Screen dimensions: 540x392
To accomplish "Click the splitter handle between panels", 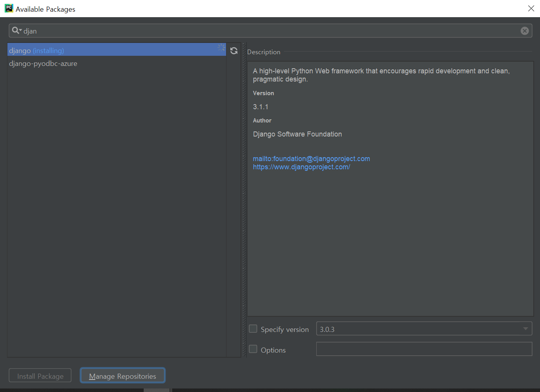I will click(244, 200).
